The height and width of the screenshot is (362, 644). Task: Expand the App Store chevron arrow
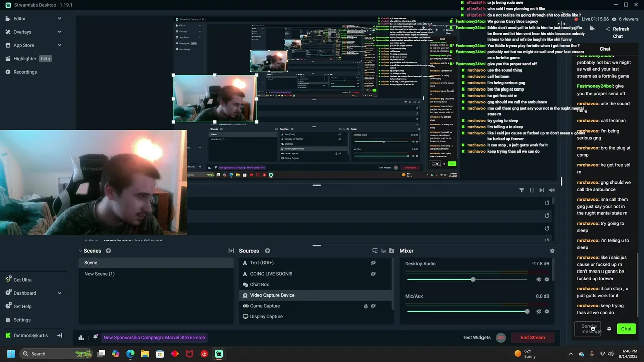pyautogui.click(x=59, y=45)
